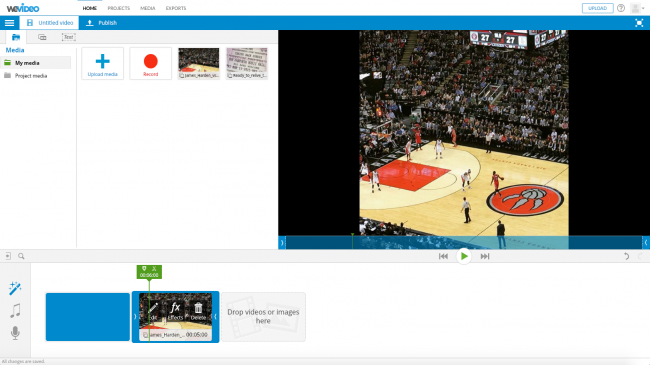Click the right trim handle of clip

(x=216, y=317)
